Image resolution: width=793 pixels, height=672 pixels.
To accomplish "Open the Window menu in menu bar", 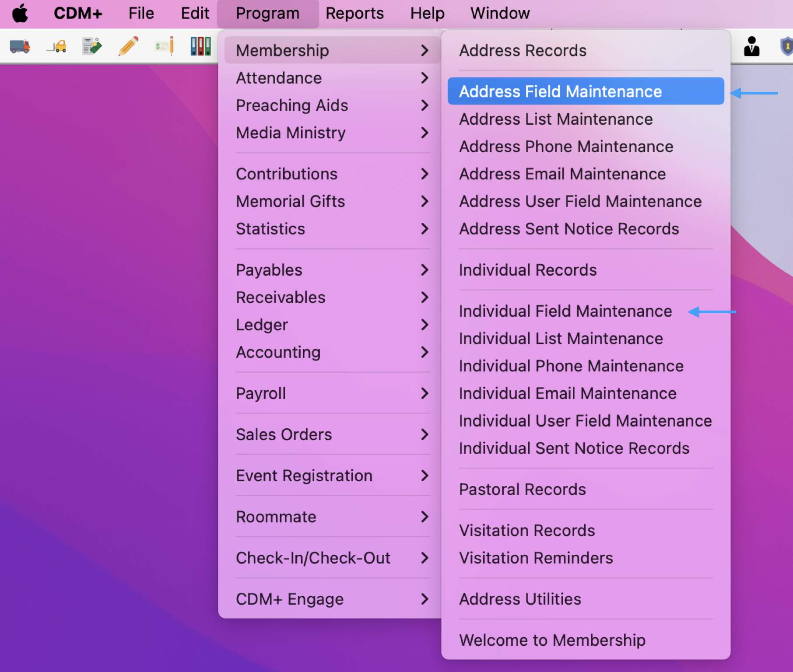I will [x=500, y=13].
